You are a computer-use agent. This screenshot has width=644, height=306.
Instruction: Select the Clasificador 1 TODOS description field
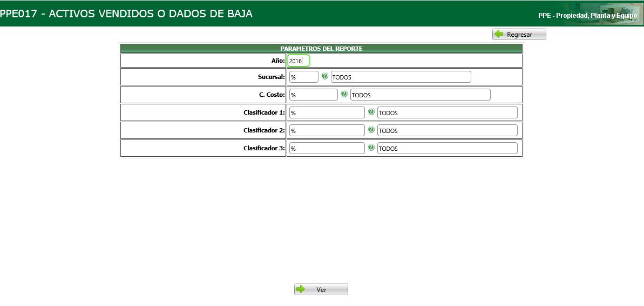tap(448, 112)
